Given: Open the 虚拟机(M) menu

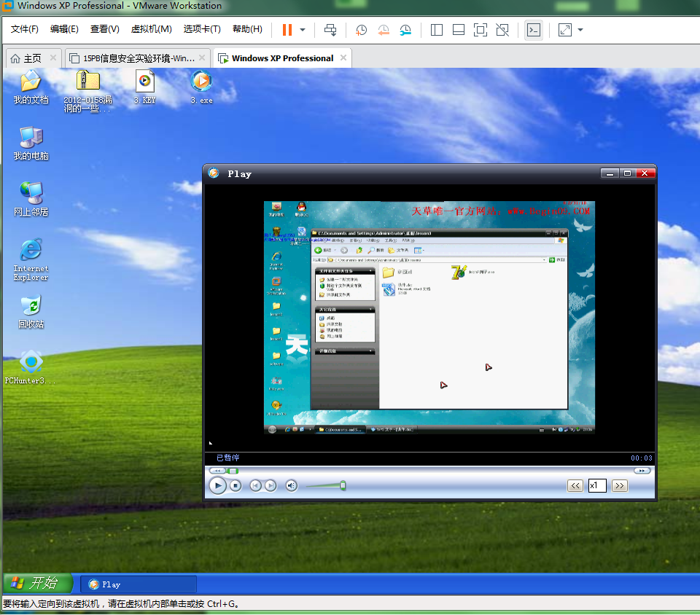Looking at the screenshot, I should click(152, 29).
